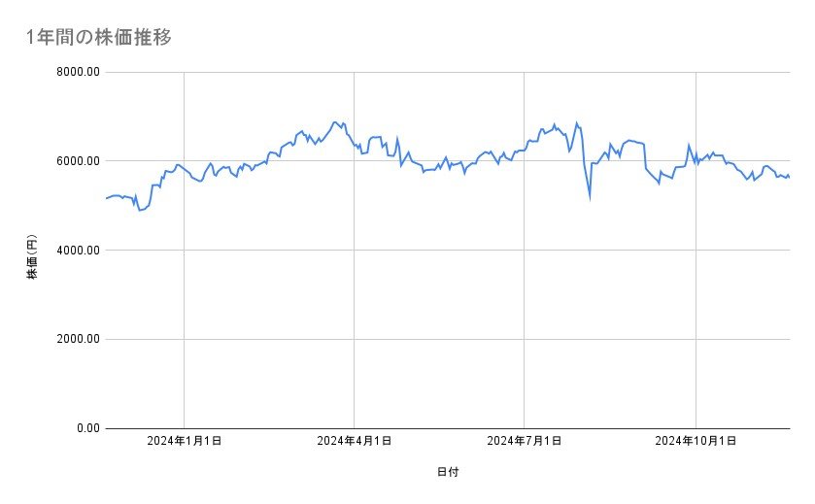Select the 2024年10月1日 date label

[x=696, y=442]
